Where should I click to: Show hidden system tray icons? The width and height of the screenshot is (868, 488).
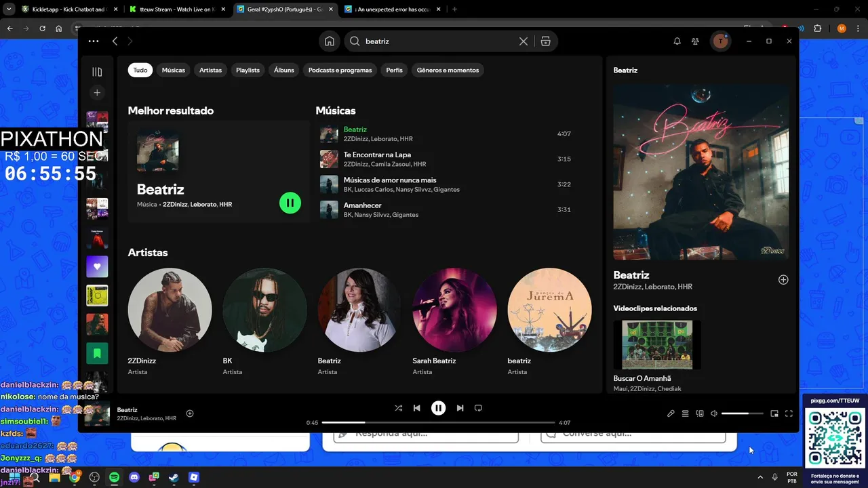pyautogui.click(x=760, y=477)
